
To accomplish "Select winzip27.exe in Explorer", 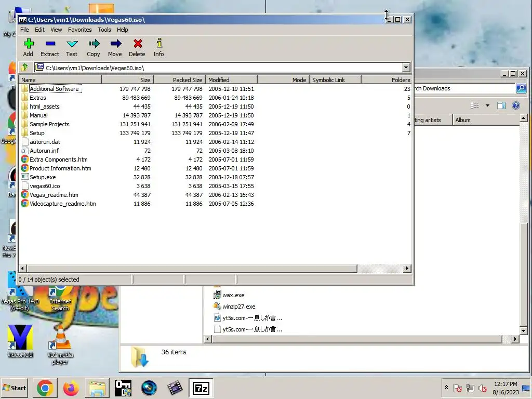I will [234, 307].
